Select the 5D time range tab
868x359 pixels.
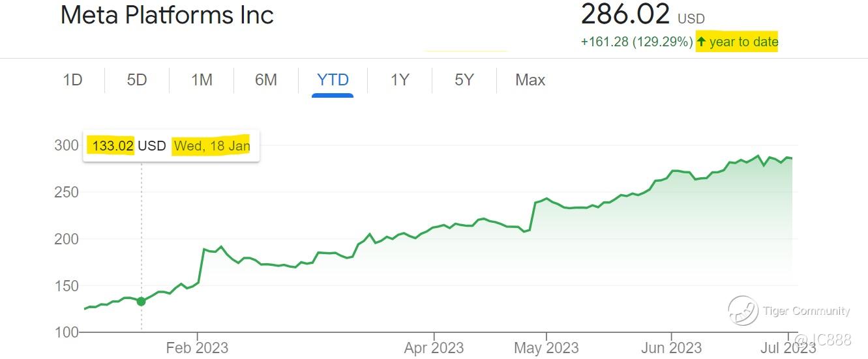pyautogui.click(x=137, y=80)
